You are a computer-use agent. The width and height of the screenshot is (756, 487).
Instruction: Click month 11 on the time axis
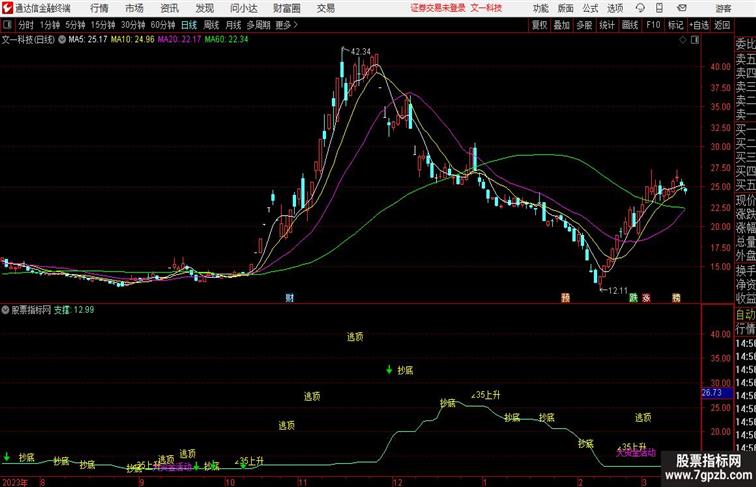point(302,482)
